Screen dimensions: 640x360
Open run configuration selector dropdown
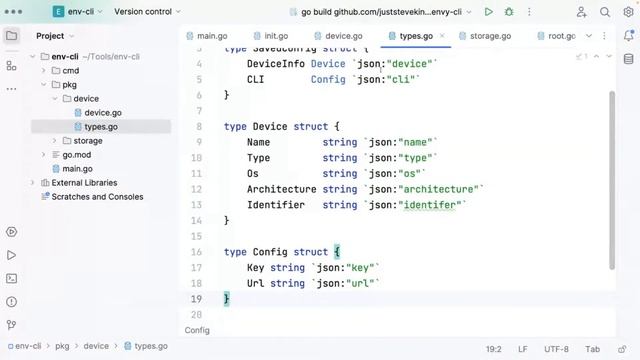tap(380, 12)
